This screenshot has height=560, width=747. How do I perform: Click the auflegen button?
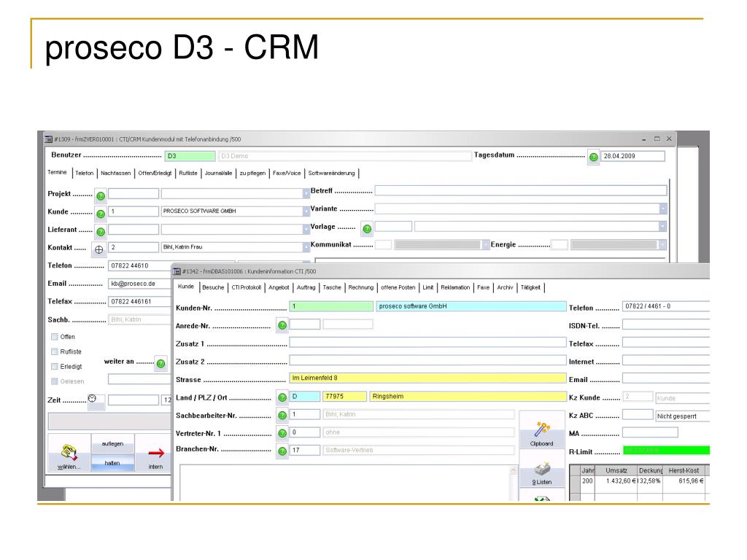112,443
